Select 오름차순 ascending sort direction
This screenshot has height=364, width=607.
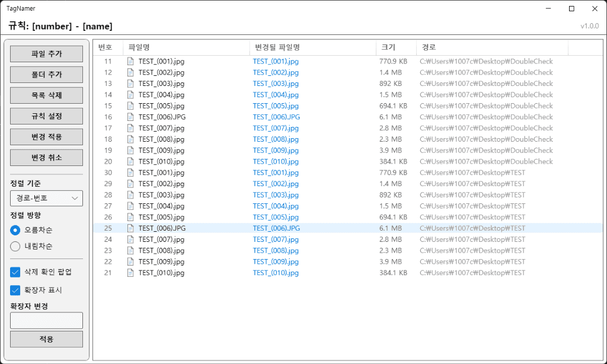point(15,230)
